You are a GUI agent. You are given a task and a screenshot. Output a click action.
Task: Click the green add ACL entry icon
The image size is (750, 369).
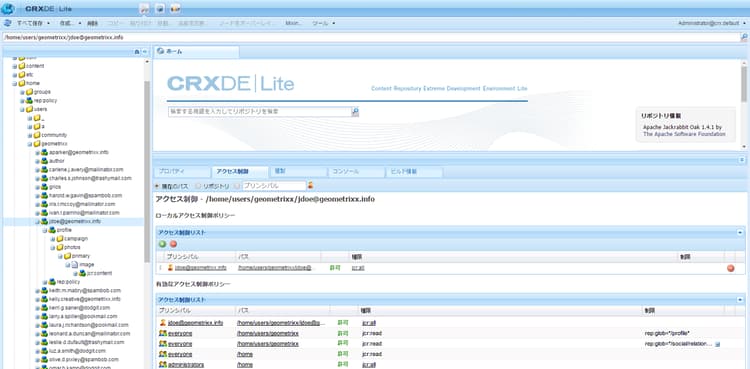[163, 244]
